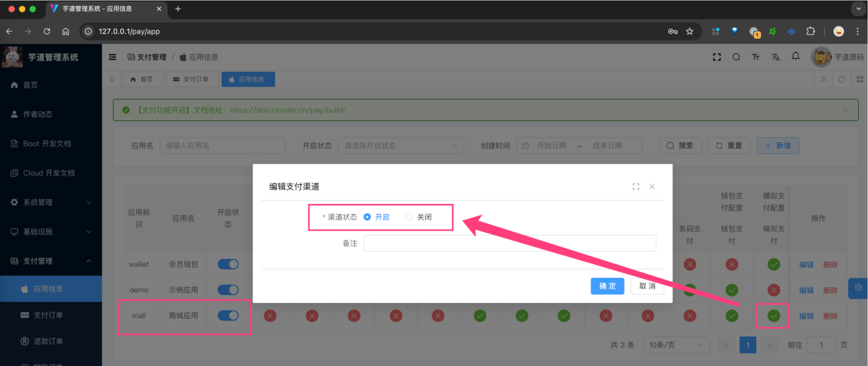Click the 取消 button

(x=647, y=286)
